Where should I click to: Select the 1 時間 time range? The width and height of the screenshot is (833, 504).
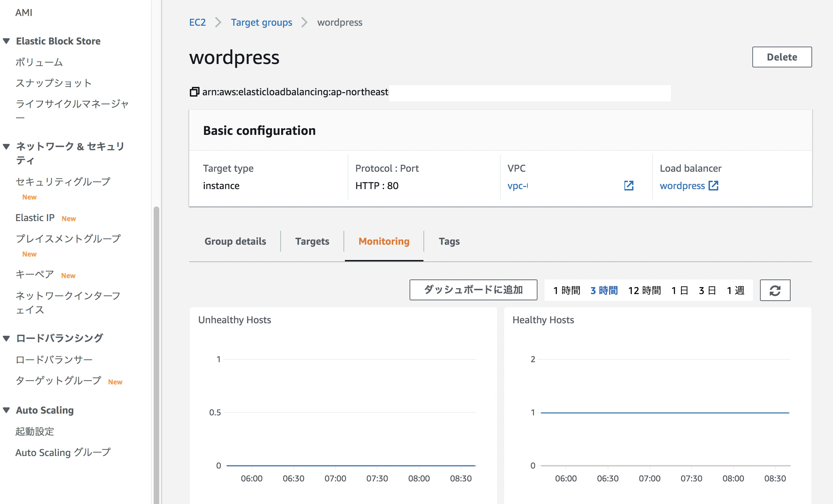tap(567, 290)
